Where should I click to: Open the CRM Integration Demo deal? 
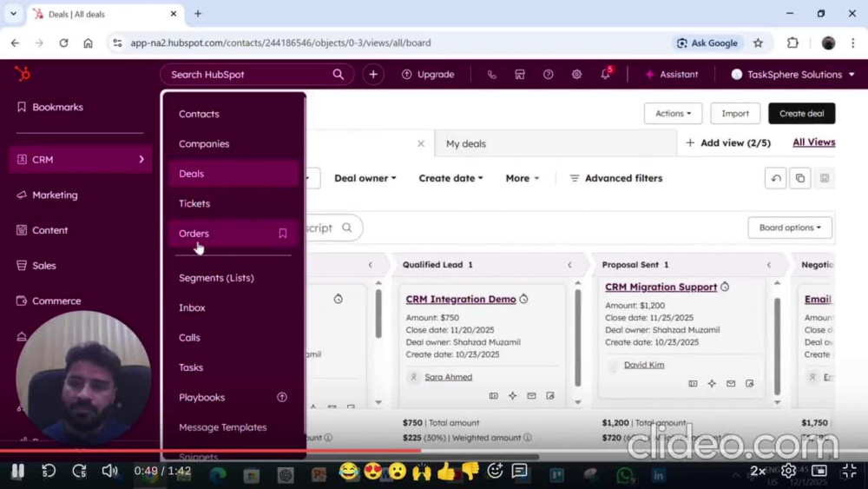pyautogui.click(x=461, y=299)
